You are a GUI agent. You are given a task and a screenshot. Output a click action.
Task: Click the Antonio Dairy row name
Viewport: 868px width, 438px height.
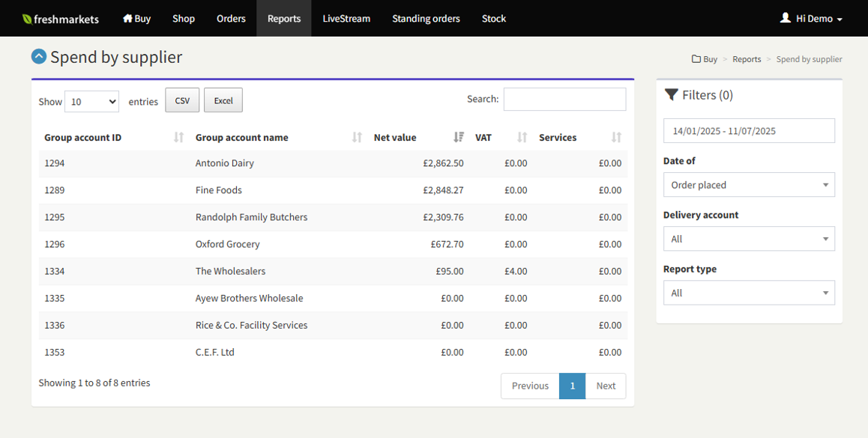click(225, 163)
